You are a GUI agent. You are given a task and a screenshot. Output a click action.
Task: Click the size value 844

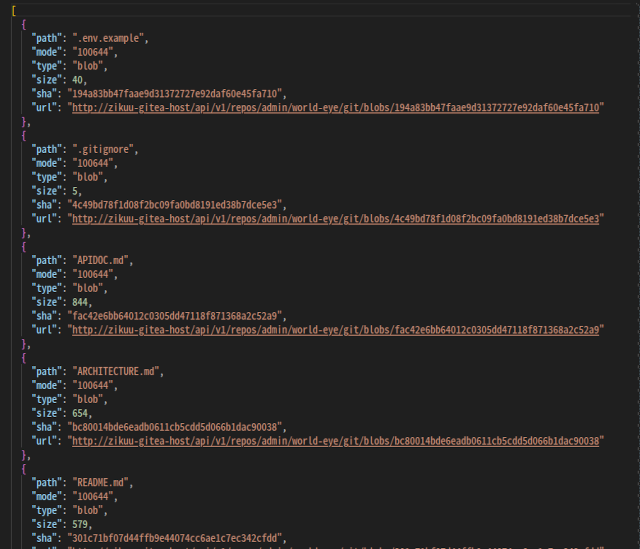(x=81, y=301)
